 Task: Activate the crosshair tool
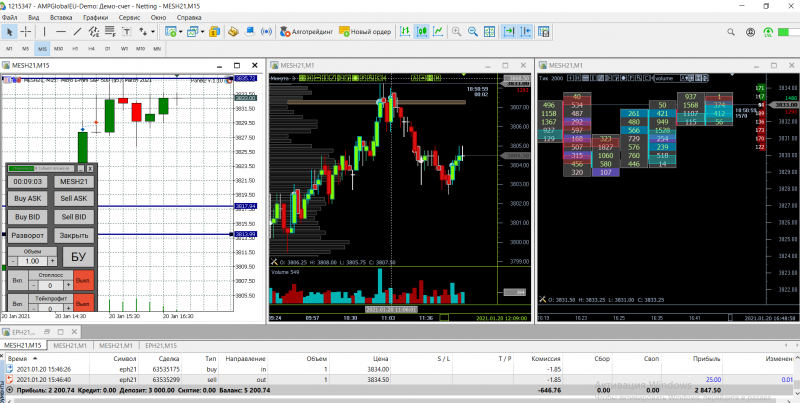(x=26, y=32)
